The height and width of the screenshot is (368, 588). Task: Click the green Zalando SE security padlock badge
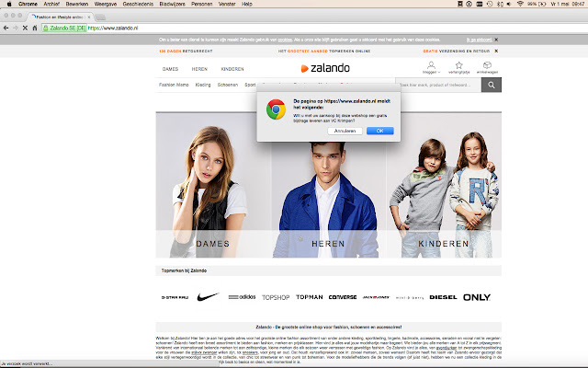pos(64,28)
